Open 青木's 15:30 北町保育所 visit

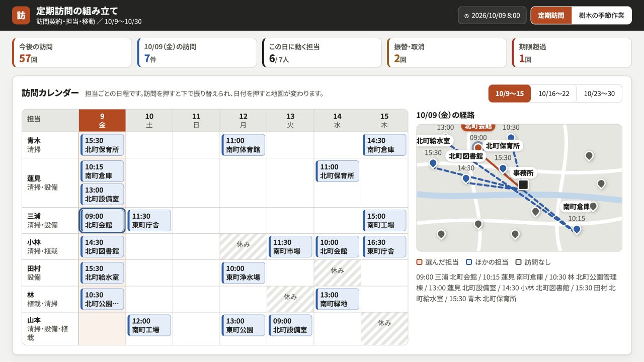[x=102, y=145]
